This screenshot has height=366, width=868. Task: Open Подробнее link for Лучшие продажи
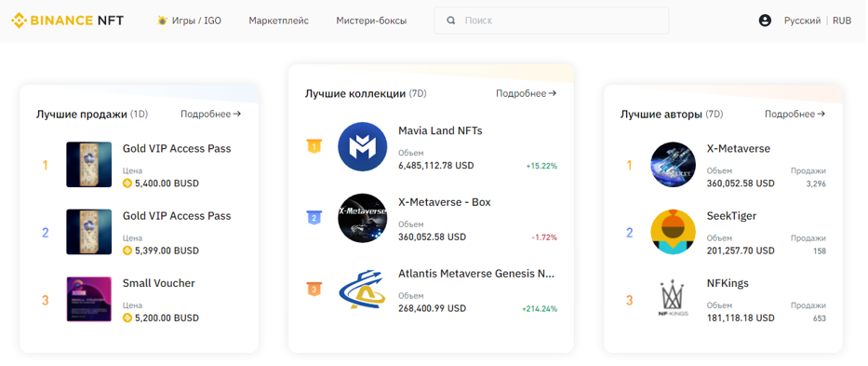point(211,114)
